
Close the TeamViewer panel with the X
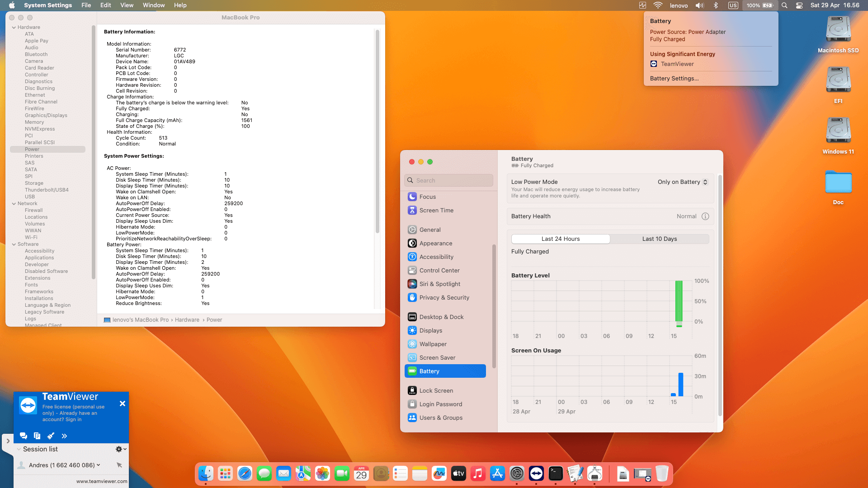(123, 404)
